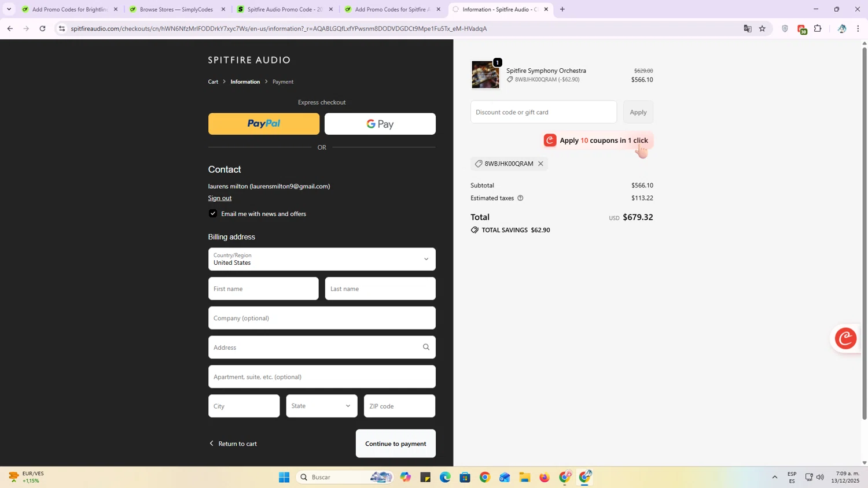The width and height of the screenshot is (868, 488).
Task: Open the red coupon extension with badge 30
Action: 801,29
